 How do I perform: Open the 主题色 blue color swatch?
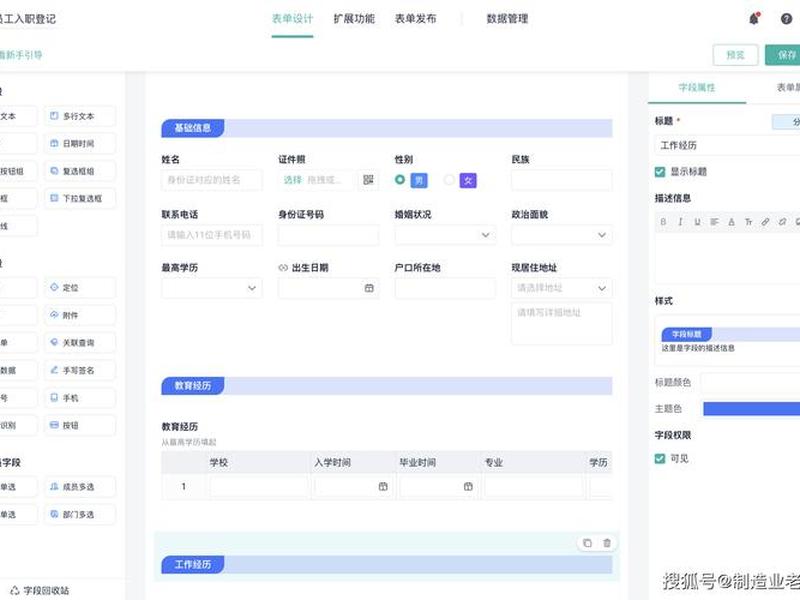click(x=752, y=409)
